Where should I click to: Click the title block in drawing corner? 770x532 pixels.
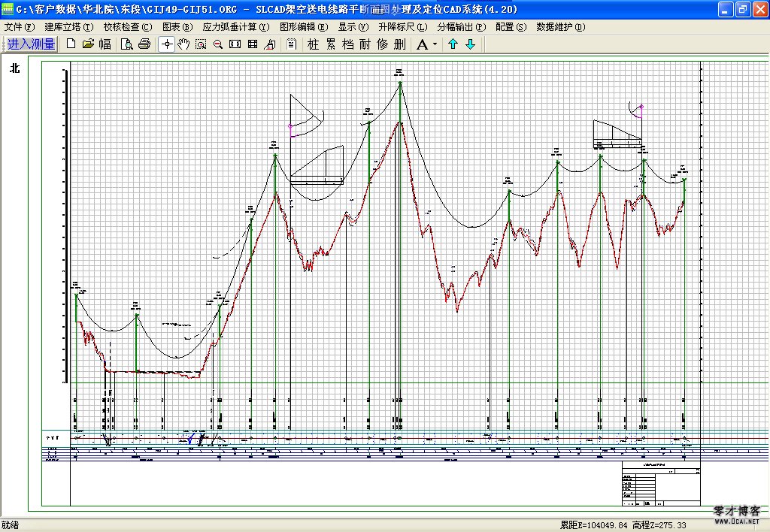click(x=660, y=485)
